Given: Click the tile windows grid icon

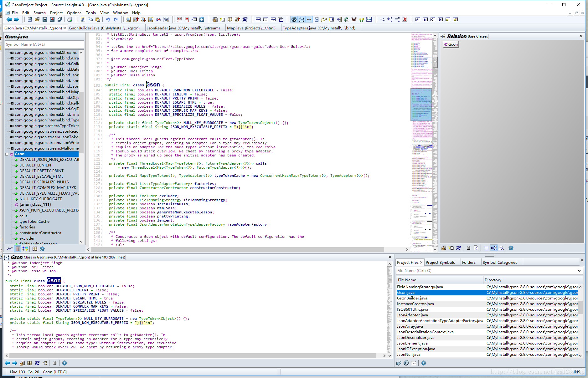Looking at the screenshot, I should click(x=258, y=19).
